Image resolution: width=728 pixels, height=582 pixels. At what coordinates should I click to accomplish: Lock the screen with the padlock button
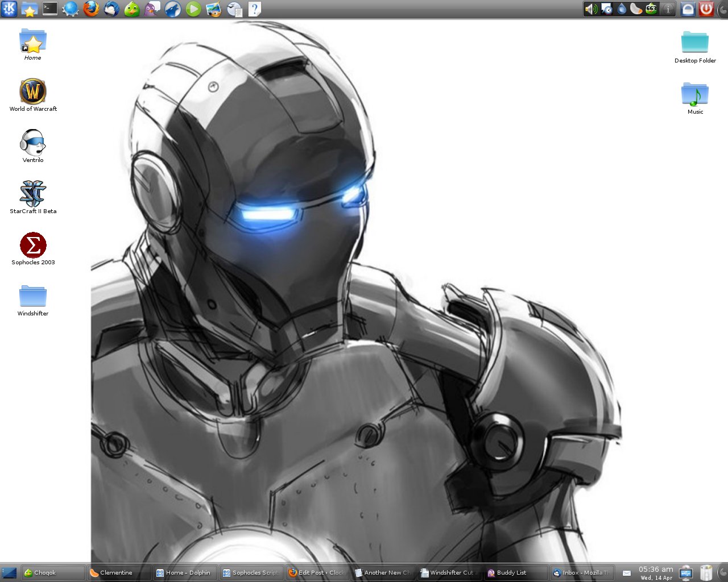pos(688,9)
